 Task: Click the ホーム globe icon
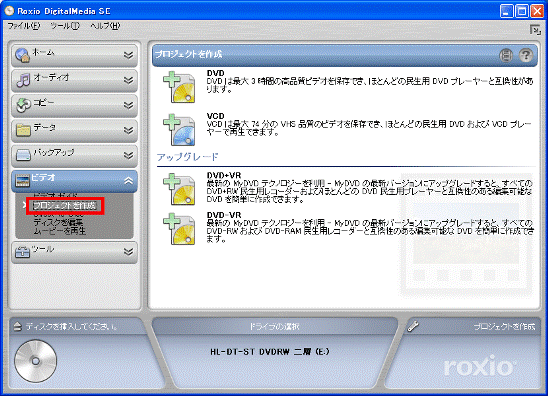23,55
